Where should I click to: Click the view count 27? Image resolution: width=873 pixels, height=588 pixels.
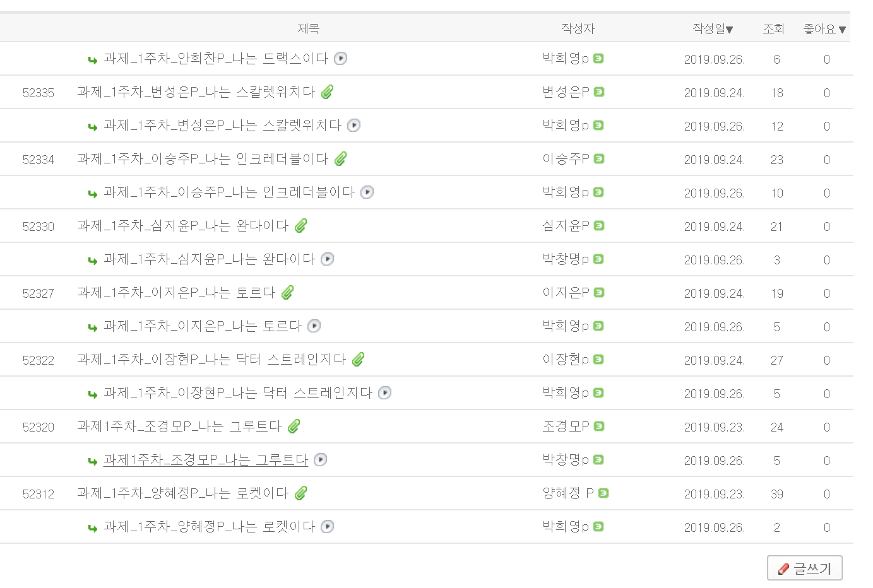click(x=777, y=361)
